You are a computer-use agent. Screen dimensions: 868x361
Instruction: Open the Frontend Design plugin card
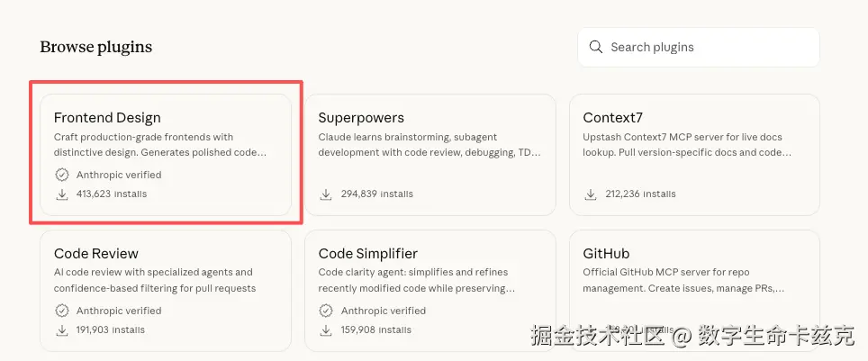[x=166, y=153]
